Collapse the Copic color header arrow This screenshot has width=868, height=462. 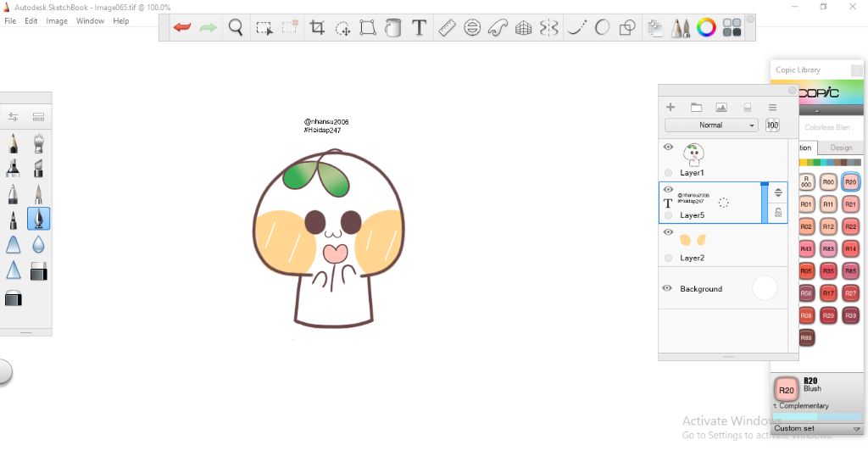pos(816,111)
